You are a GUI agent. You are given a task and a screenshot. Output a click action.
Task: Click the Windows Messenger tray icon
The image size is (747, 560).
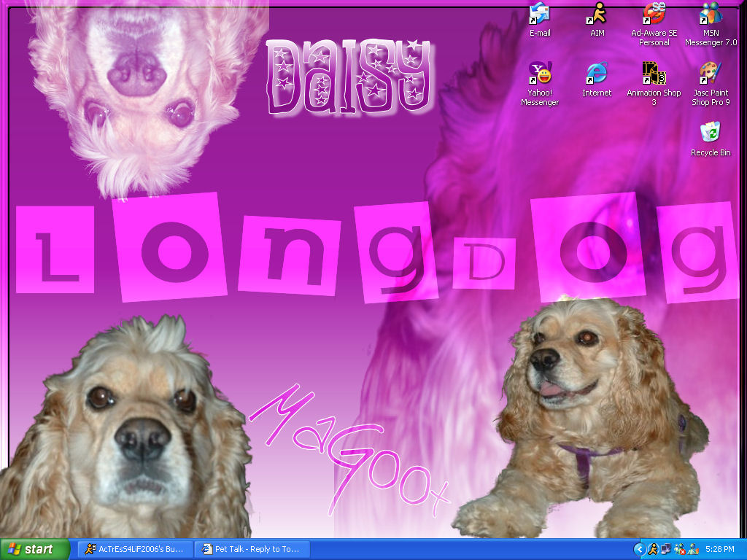pyautogui.click(x=693, y=550)
